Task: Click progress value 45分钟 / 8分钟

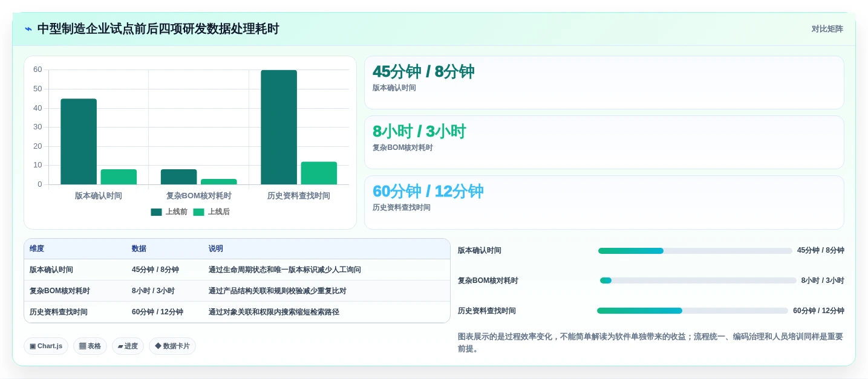Action: pyautogui.click(x=820, y=250)
